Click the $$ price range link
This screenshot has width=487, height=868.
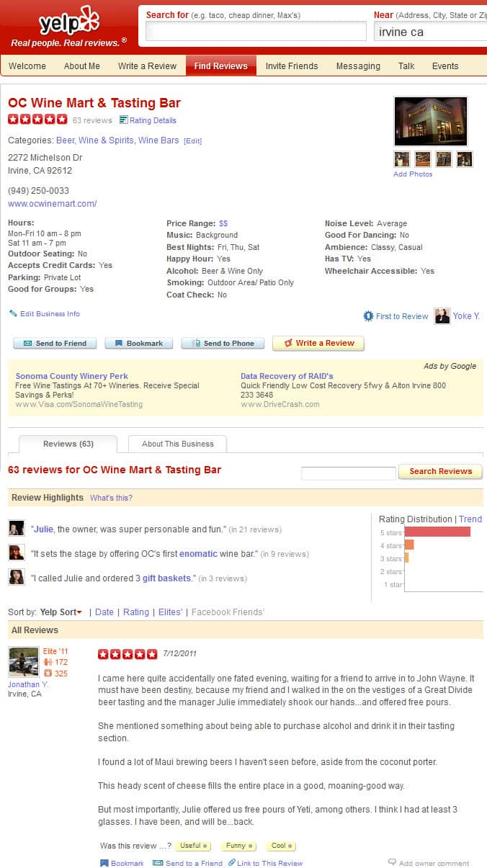(223, 223)
